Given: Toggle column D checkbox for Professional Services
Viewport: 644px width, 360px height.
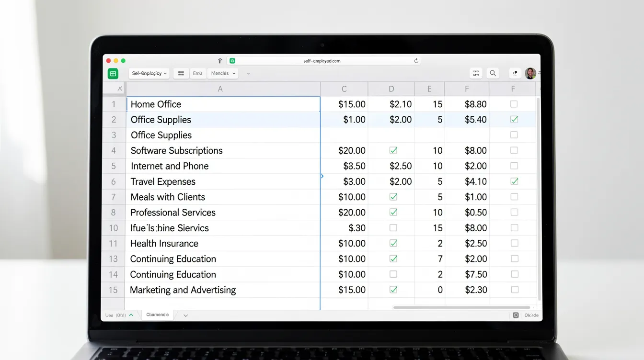Looking at the screenshot, I should click(393, 212).
